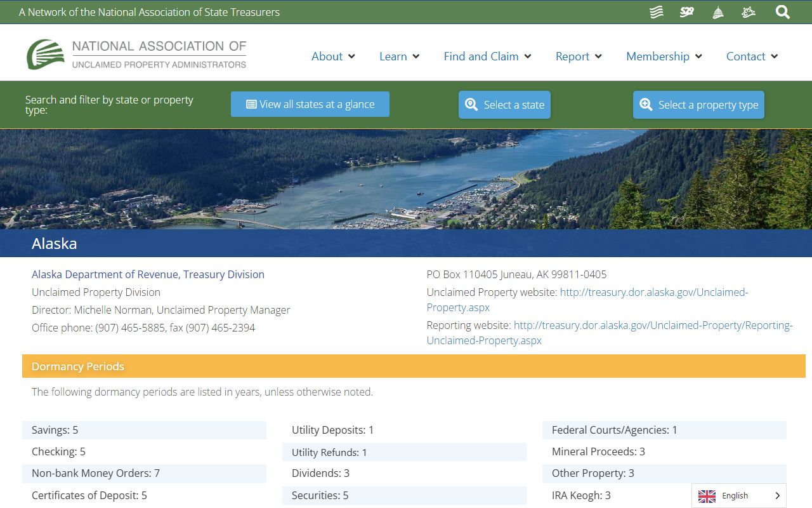Image resolution: width=812 pixels, height=508 pixels.
Task: Click the capitol dome icon
Action: coord(718,12)
